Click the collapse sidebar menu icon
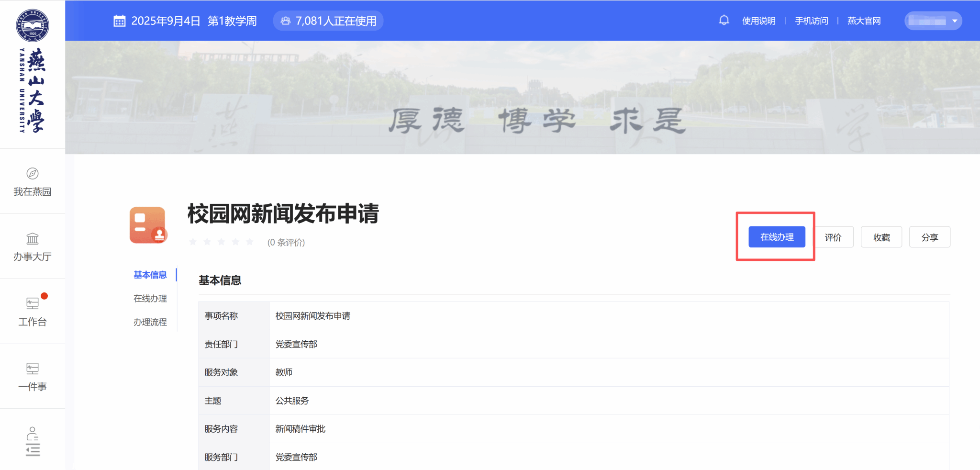 click(x=33, y=450)
